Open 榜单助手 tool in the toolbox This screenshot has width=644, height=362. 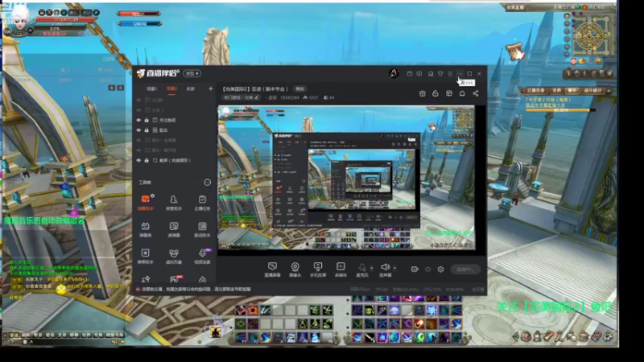coord(146,256)
